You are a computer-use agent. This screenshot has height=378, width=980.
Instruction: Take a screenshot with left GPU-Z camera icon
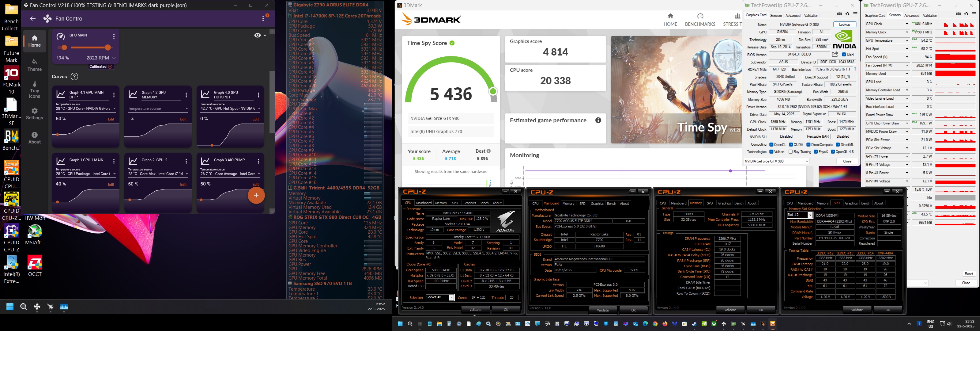click(839, 14)
